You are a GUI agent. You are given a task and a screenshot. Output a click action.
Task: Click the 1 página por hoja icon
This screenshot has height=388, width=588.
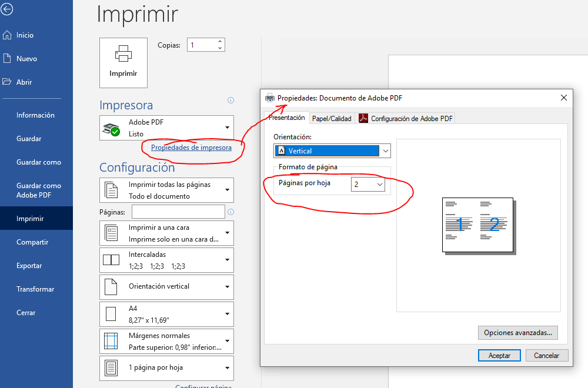pyautogui.click(x=111, y=368)
